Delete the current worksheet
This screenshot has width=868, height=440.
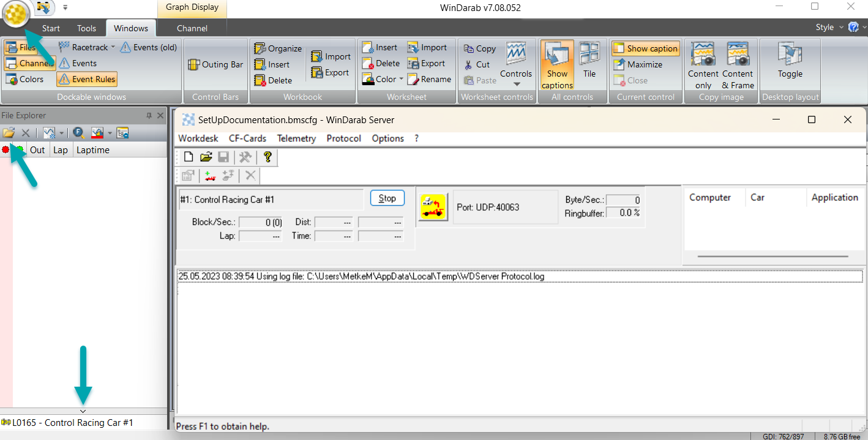tap(381, 63)
